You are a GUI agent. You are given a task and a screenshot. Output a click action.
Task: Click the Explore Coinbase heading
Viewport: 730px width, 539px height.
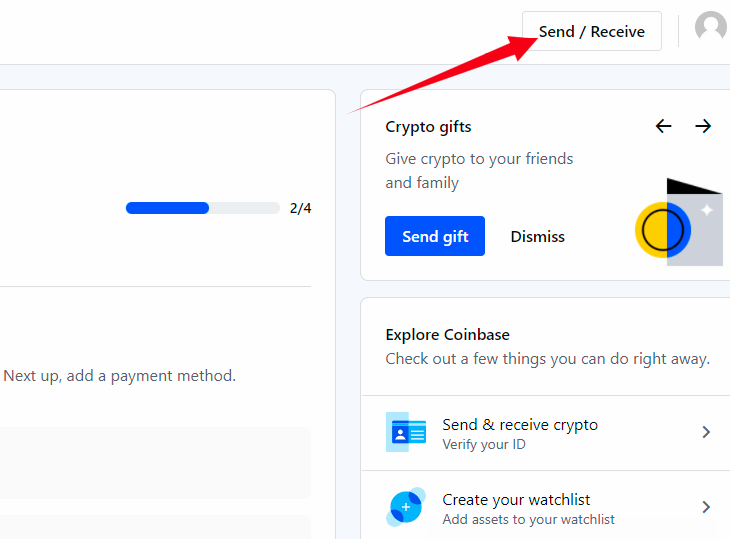[447, 335]
